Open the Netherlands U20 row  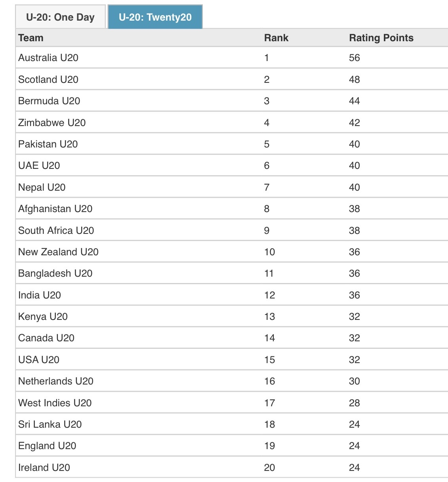[x=232, y=381]
